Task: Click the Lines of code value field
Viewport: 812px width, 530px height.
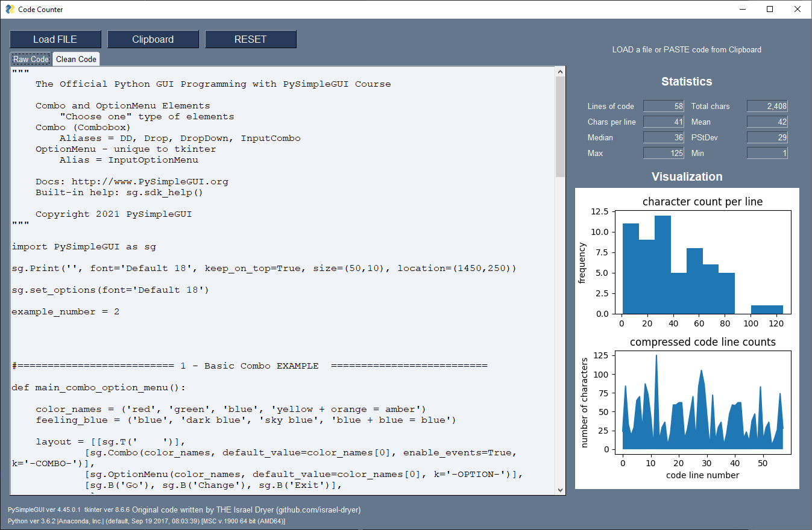Action: coord(664,106)
